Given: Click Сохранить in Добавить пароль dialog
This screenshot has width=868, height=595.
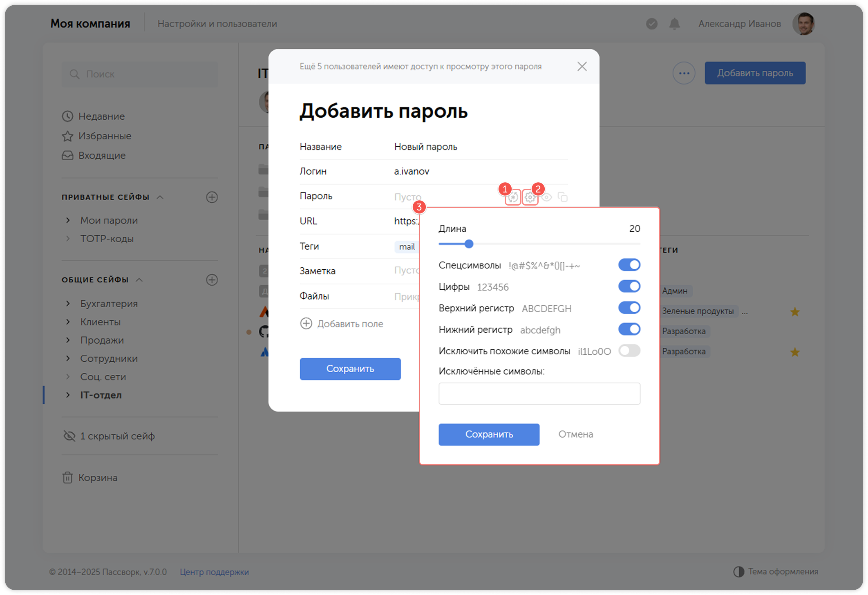Looking at the screenshot, I should (x=350, y=369).
